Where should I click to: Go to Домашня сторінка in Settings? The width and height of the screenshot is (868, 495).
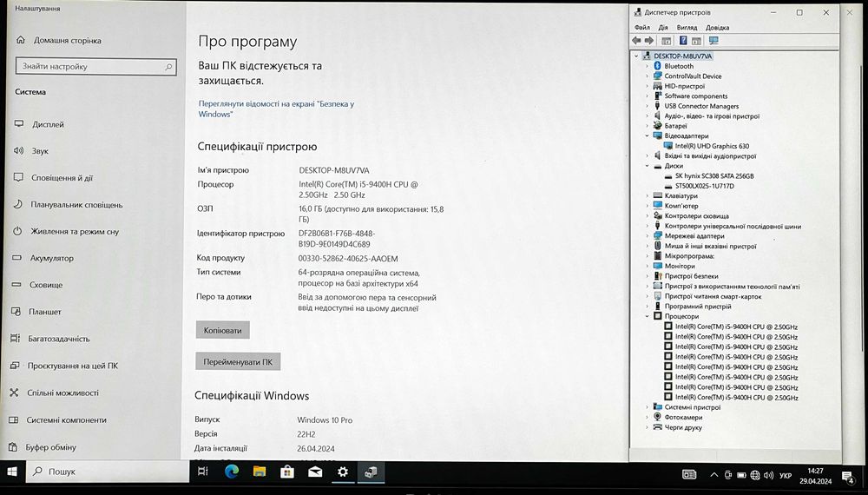point(67,41)
